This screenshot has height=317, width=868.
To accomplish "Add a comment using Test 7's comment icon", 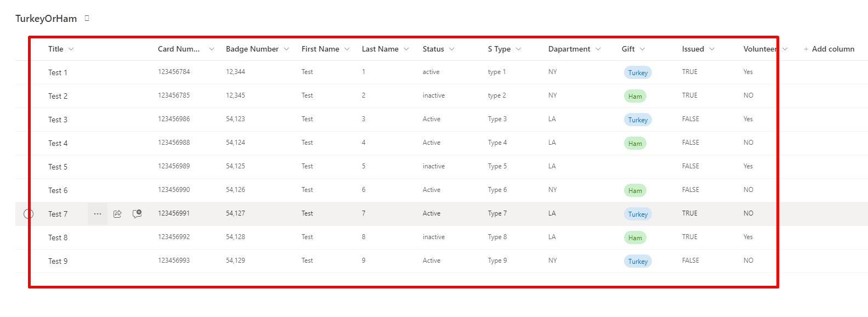I will point(137,214).
